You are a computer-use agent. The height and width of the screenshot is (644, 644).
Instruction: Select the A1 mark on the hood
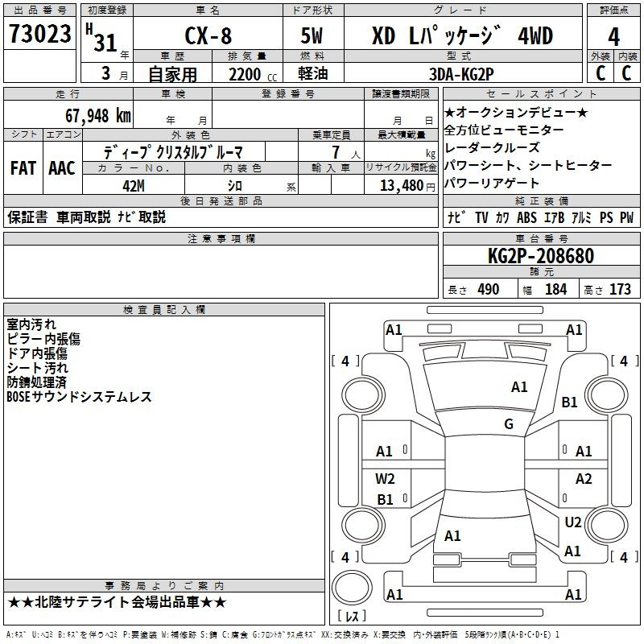pyautogui.click(x=519, y=387)
